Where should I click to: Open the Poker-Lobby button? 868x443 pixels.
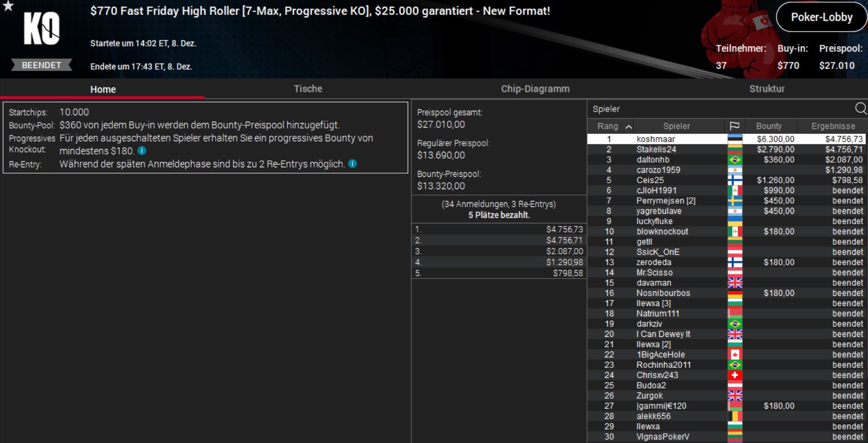[x=821, y=17]
